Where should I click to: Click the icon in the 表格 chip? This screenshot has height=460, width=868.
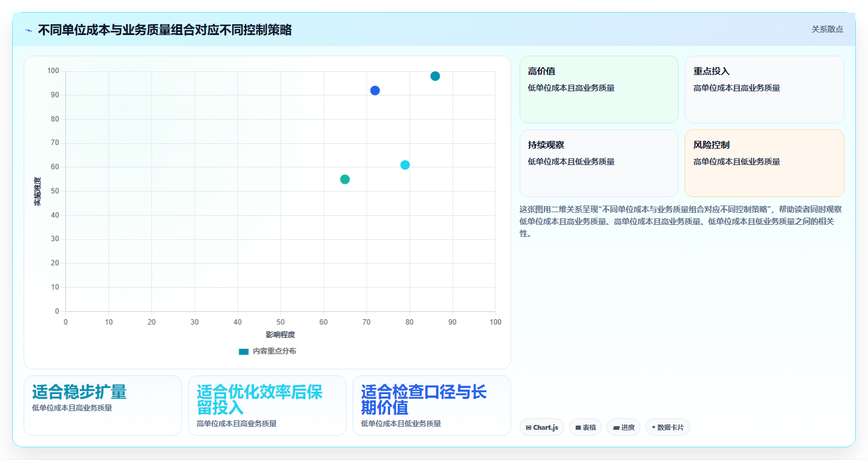coord(578,427)
